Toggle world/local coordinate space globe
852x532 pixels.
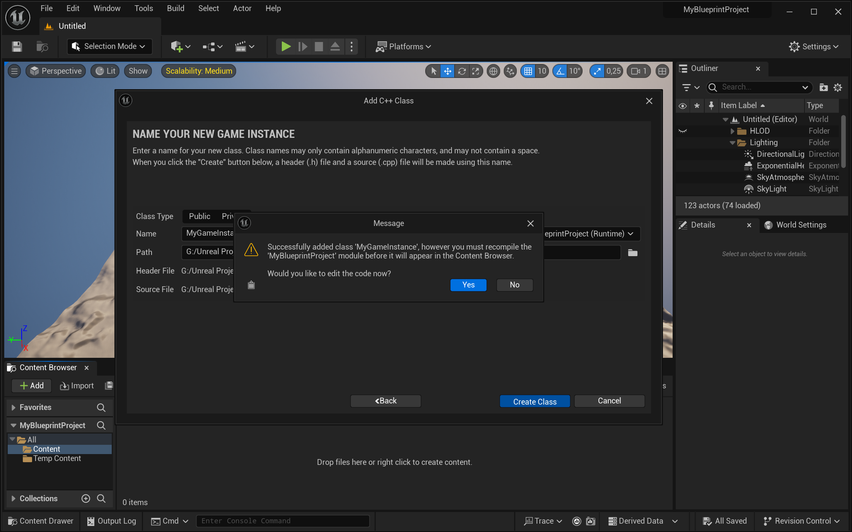point(493,71)
